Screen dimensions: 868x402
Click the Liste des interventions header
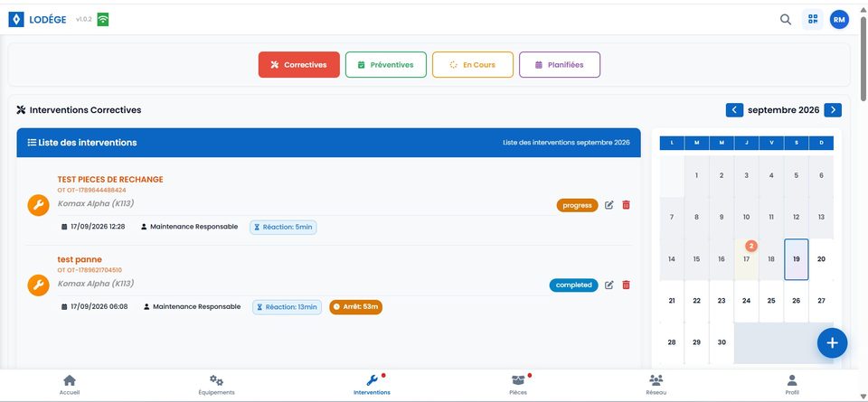tap(329, 143)
